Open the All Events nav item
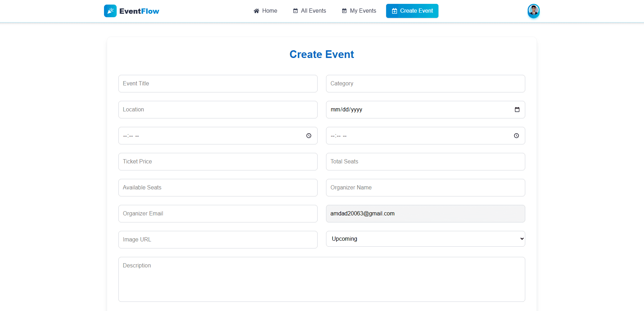644x311 pixels. pos(310,11)
